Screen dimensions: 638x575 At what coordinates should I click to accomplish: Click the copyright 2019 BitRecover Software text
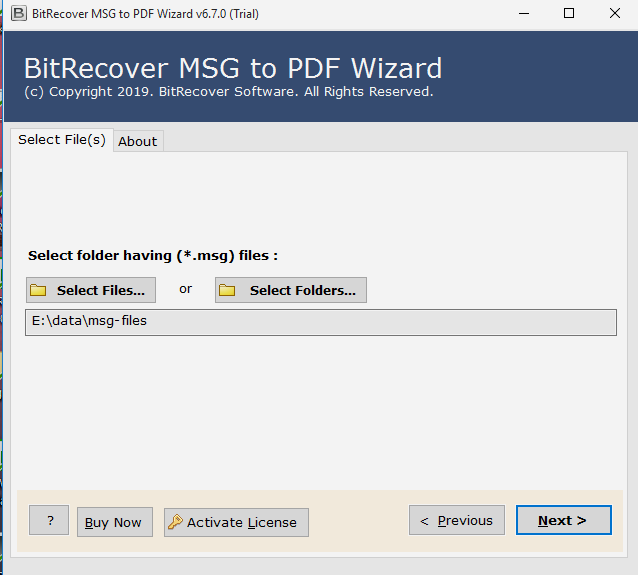229,92
